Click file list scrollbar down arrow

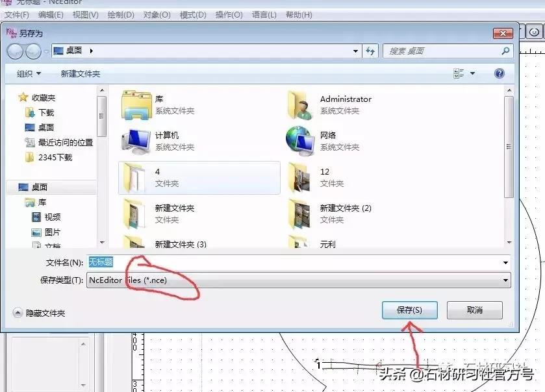[509, 242]
